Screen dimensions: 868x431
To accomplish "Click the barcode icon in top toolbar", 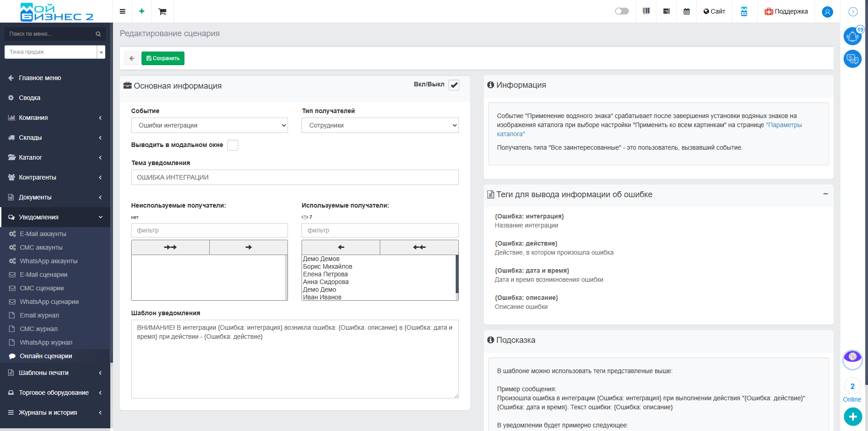I will pos(646,11).
